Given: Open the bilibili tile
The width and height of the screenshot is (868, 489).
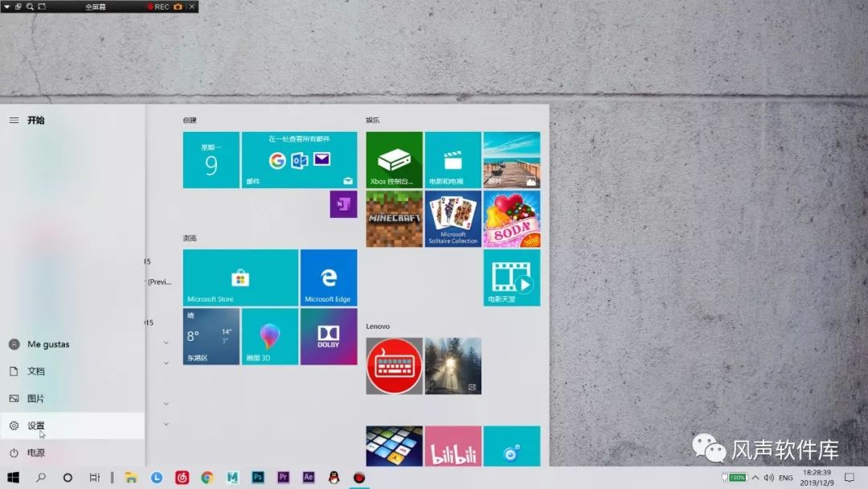Looking at the screenshot, I should tap(452, 446).
